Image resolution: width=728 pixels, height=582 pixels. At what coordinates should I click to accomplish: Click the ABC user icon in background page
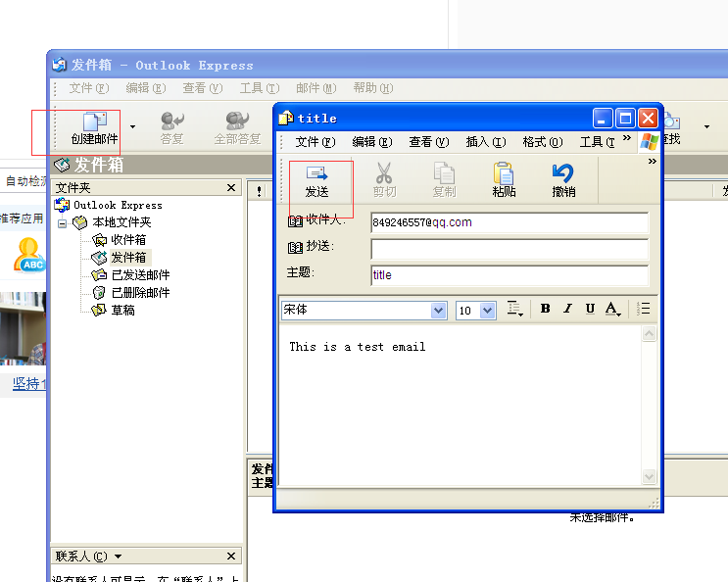pyautogui.click(x=28, y=255)
